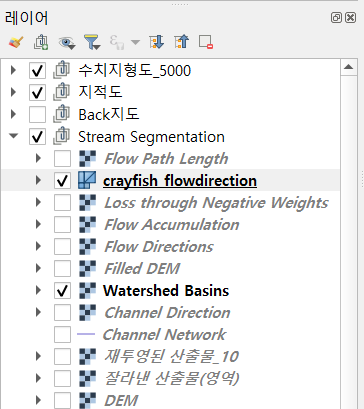Turn on the Flow Directions layer checkbox
Screen dimensions: 364x409
[x=62, y=246]
